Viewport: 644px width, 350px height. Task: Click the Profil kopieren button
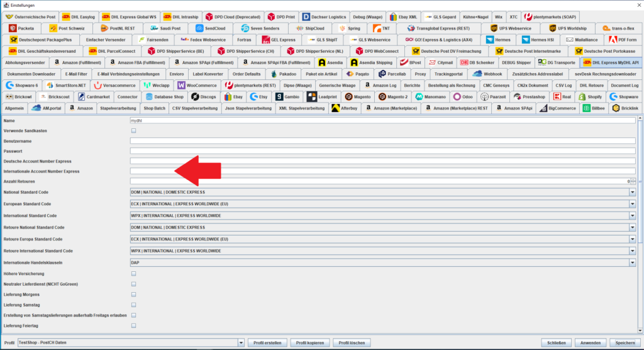coord(310,342)
